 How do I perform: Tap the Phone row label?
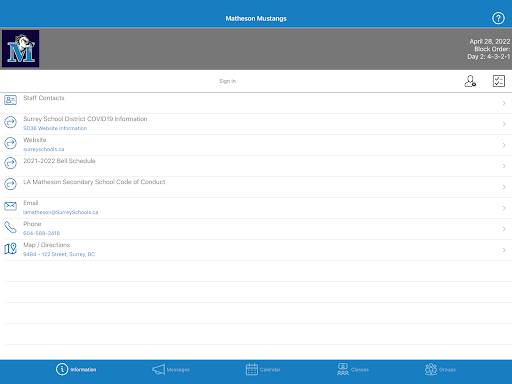pos(32,224)
